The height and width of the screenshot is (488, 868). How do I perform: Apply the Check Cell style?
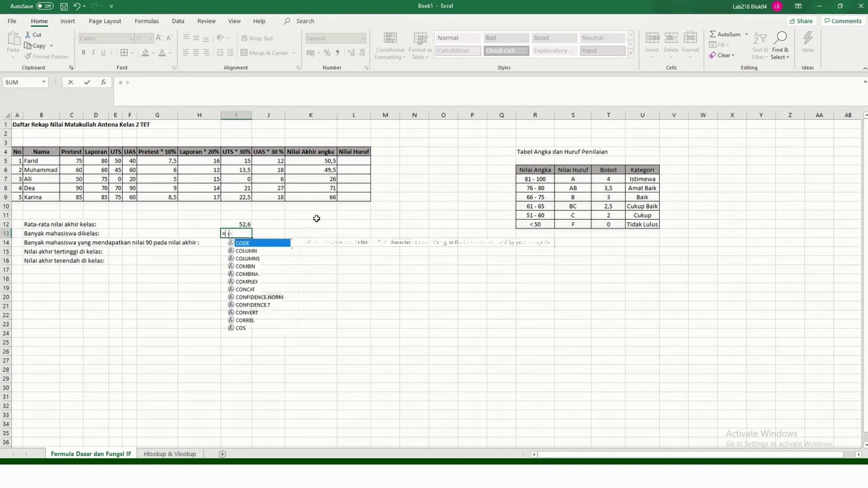click(505, 51)
